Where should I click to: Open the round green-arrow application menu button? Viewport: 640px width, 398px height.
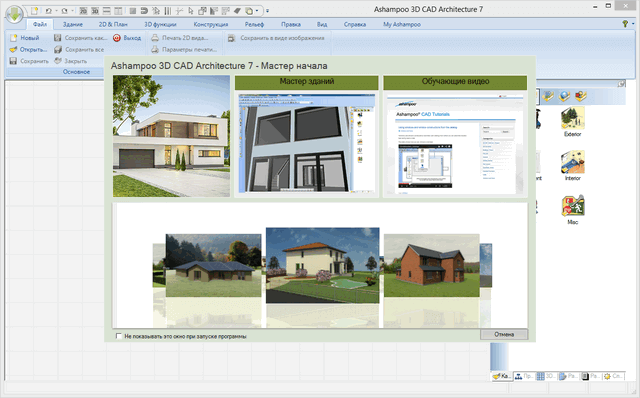coord(15,15)
